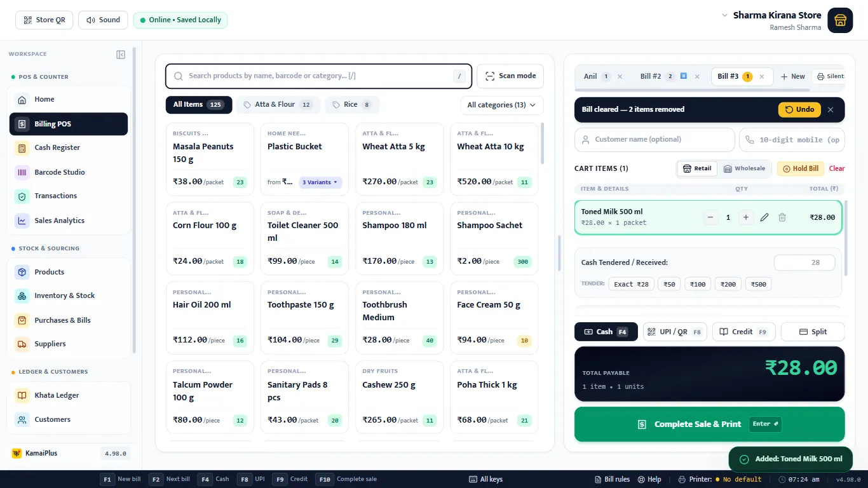The width and height of the screenshot is (868, 488).
Task: Open the Transactions page
Action: [x=69, y=196]
